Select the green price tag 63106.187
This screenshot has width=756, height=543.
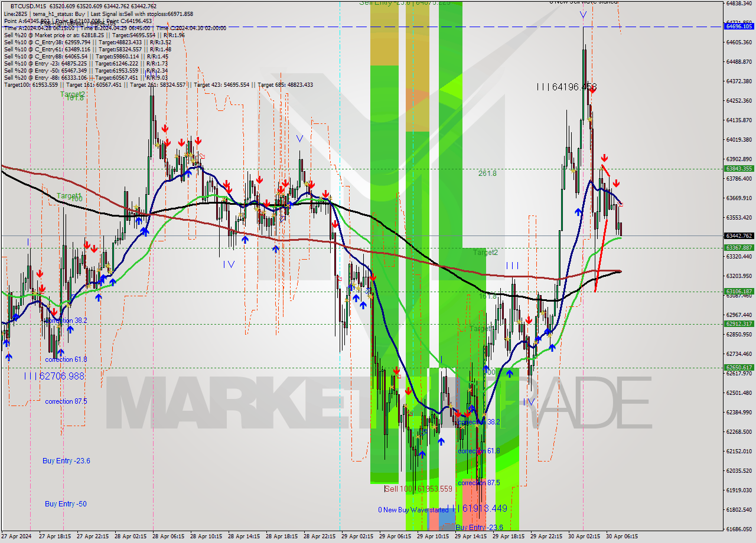739,291
